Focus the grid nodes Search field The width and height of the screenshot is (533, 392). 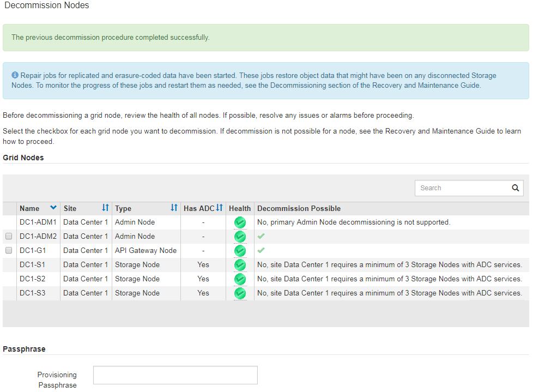click(x=461, y=188)
